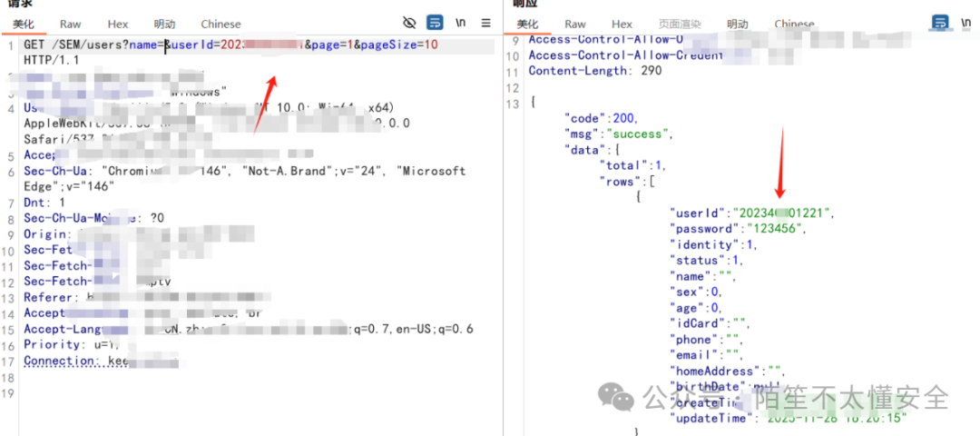Switch to Hex tab in request panel
This screenshot has width=980, height=436.
click(117, 25)
